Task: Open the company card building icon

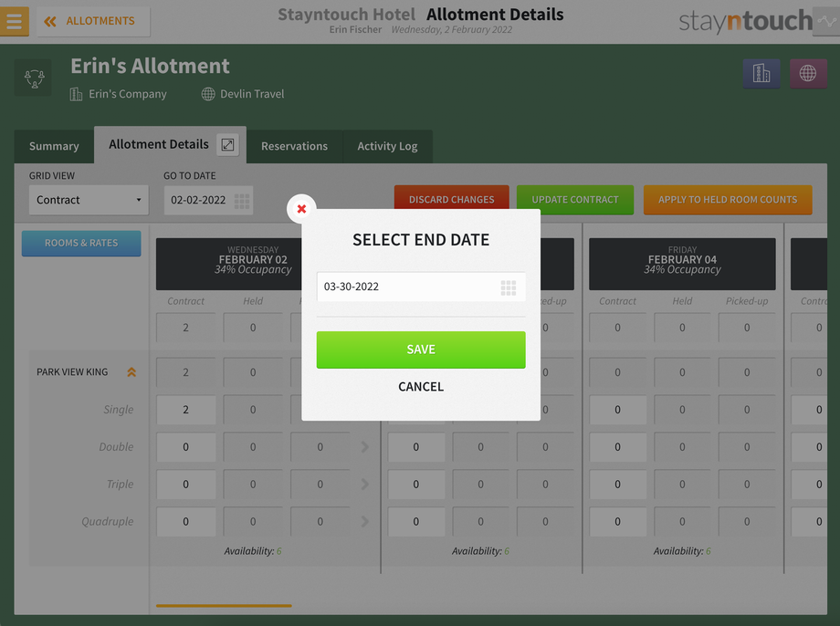Action: (x=761, y=73)
